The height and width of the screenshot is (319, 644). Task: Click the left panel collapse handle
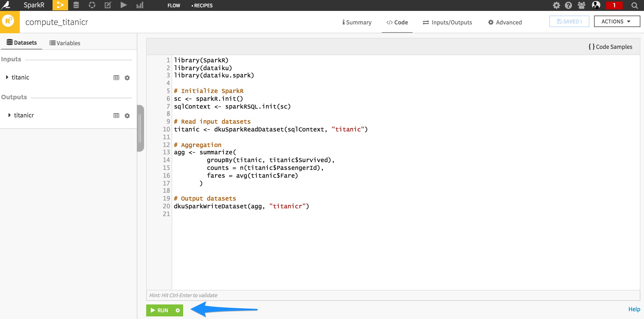pos(140,128)
